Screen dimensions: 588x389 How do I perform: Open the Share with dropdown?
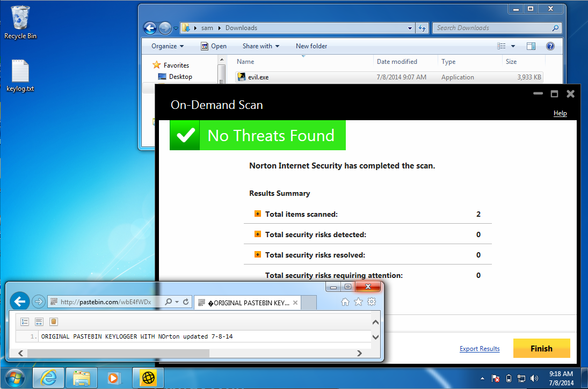tap(261, 46)
